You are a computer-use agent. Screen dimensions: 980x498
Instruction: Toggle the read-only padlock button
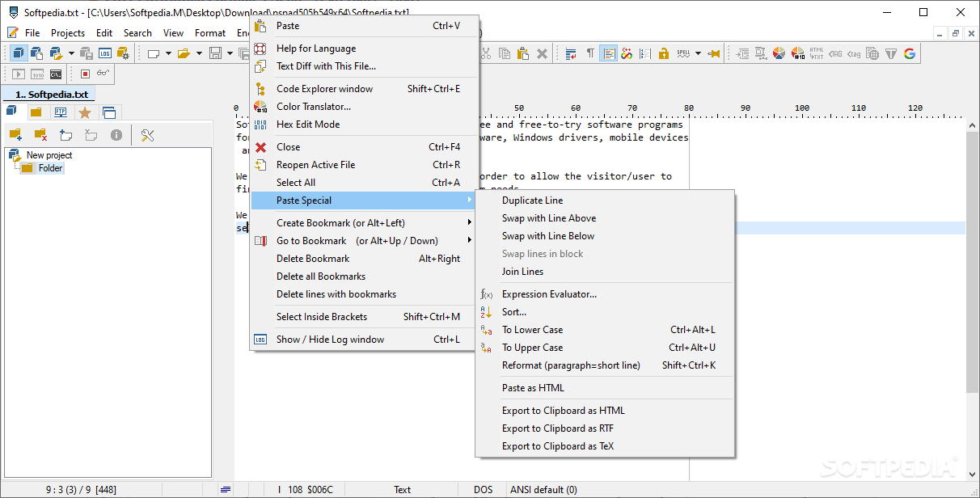pyautogui.click(x=664, y=53)
